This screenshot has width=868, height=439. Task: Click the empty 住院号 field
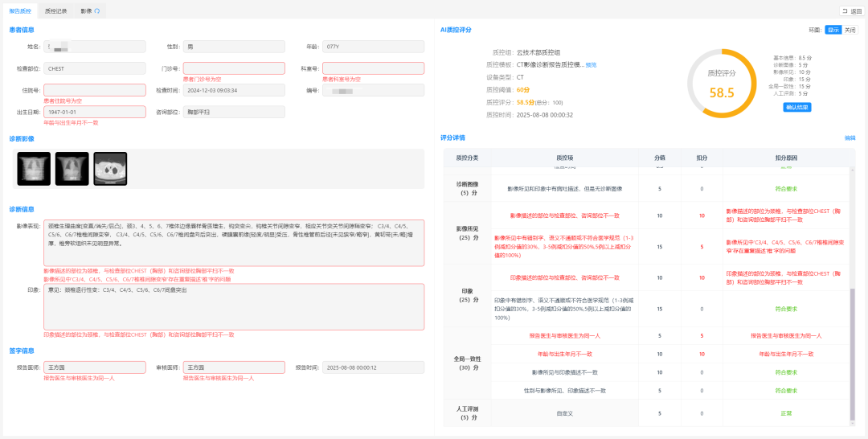(x=95, y=90)
